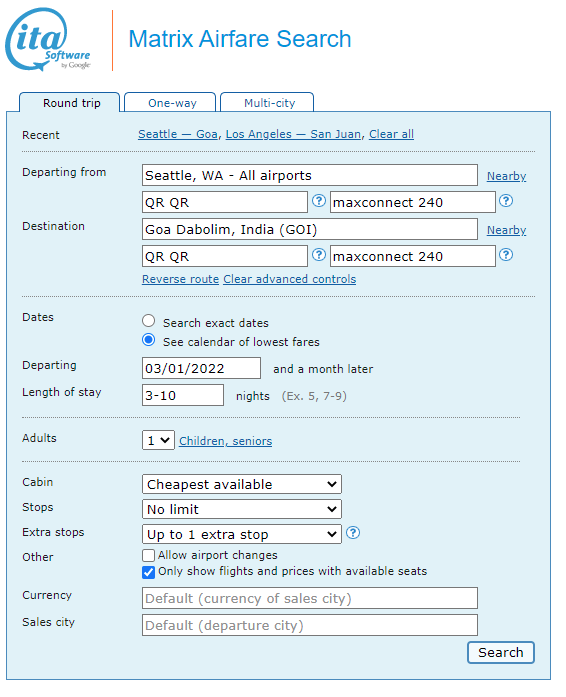The width and height of the screenshot is (566, 697).
Task: Uncheck Only show flights with available seats
Action: click(149, 572)
